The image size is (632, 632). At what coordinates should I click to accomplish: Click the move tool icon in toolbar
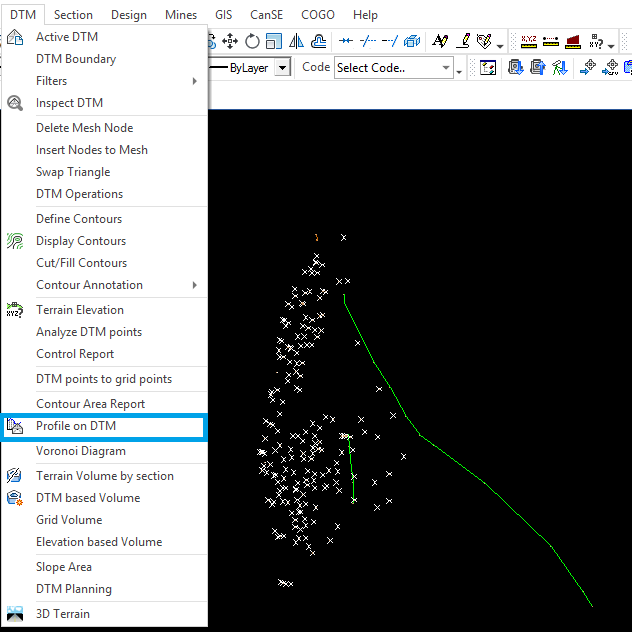[230, 41]
